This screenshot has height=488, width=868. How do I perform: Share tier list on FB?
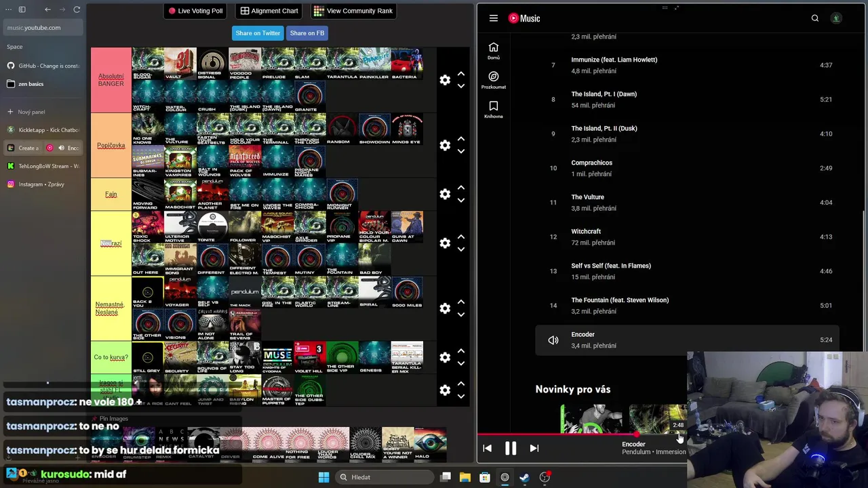tap(307, 33)
